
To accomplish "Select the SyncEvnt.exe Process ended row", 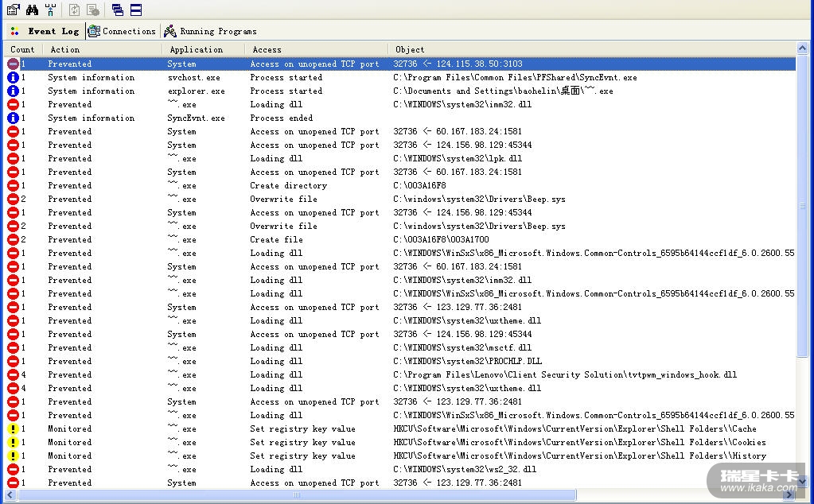I will click(x=239, y=118).
